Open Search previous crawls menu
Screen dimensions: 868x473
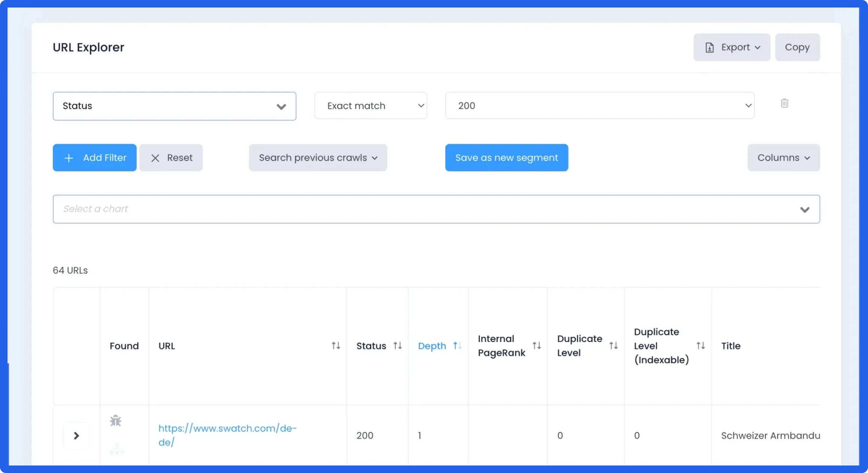(x=318, y=157)
